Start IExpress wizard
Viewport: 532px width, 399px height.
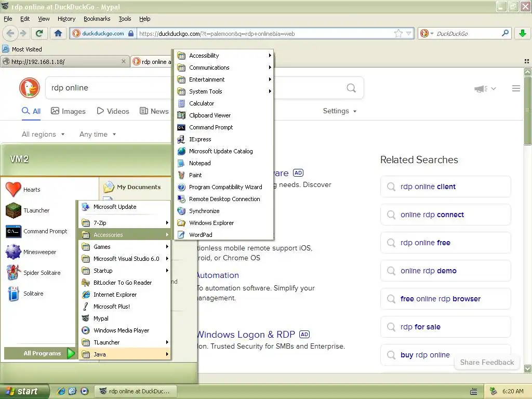(x=224, y=139)
